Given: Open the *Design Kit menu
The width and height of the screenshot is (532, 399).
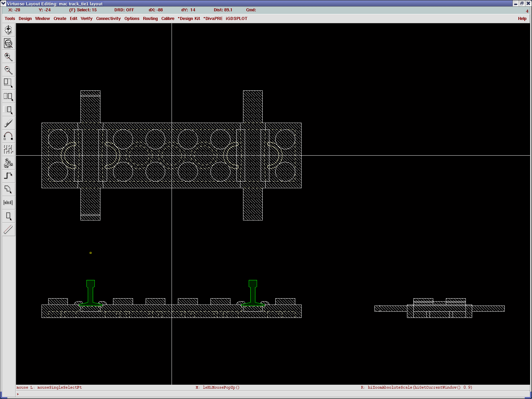Looking at the screenshot, I should 189,19.
